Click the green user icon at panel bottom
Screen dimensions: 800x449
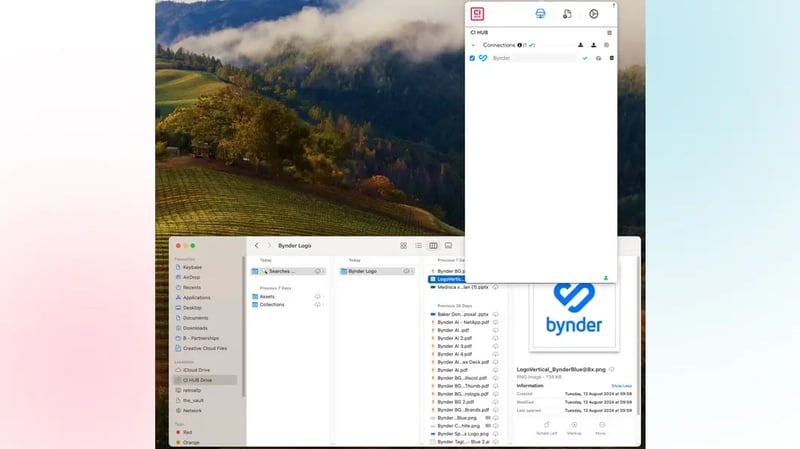(x=606, y=278)
